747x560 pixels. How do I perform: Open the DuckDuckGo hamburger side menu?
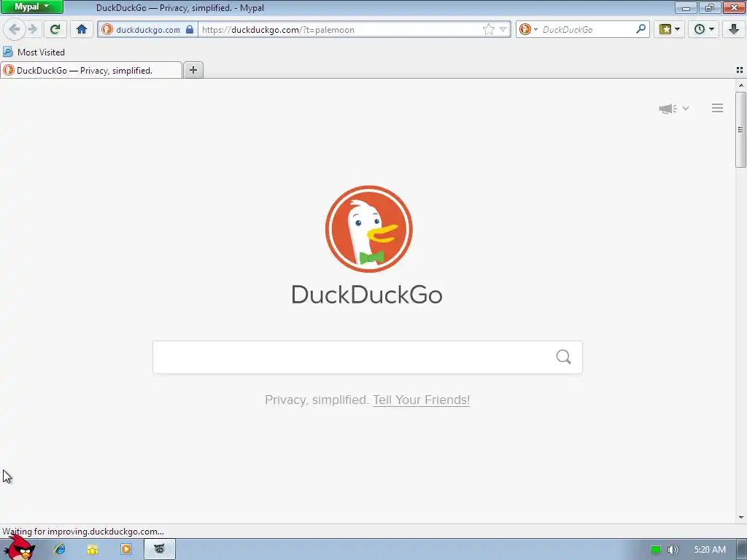point(717,108)
